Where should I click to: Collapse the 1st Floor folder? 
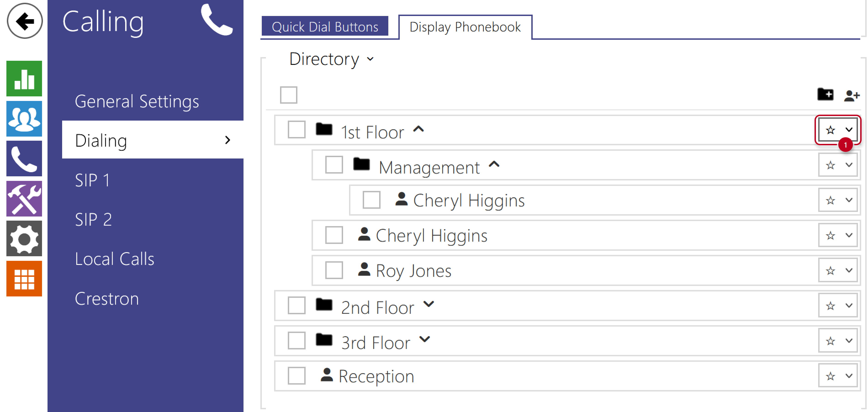point(418,129)
